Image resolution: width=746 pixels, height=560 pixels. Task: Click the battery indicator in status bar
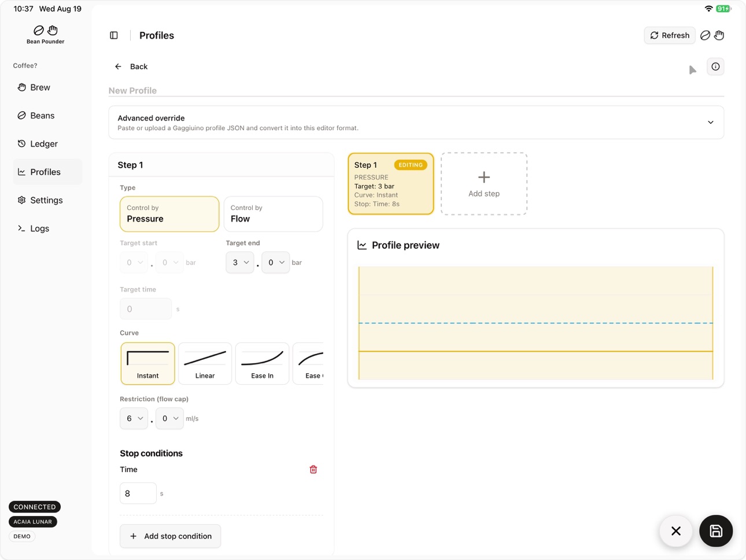click(723, 9)
